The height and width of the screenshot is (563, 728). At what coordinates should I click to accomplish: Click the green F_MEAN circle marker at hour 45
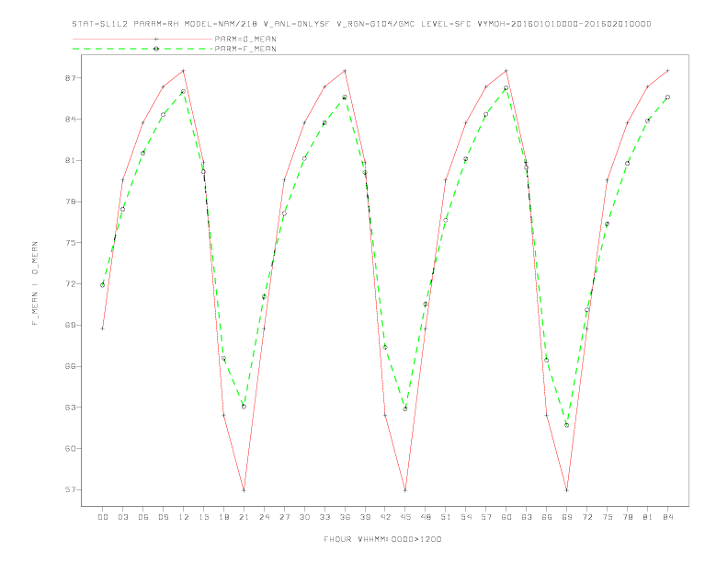405,409
